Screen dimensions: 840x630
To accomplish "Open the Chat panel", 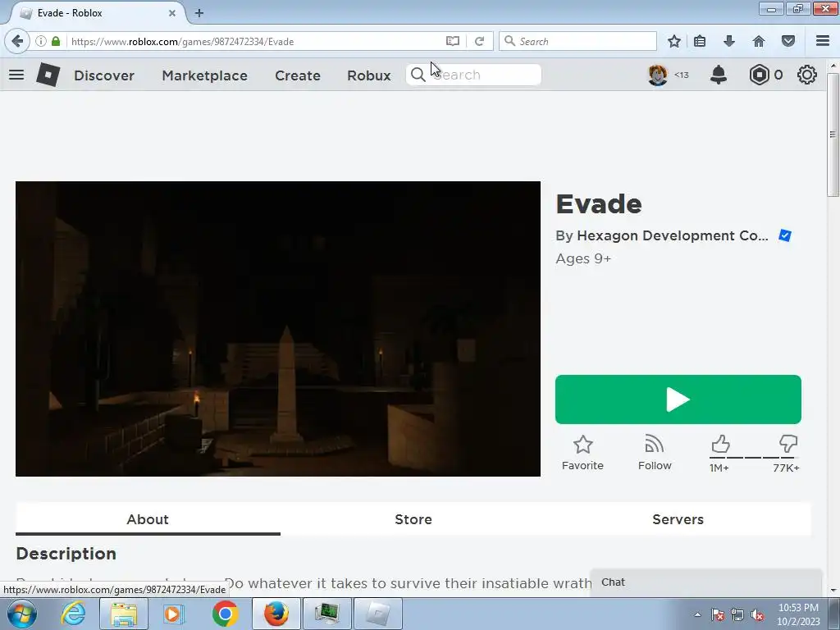I will click(x=706, y=582).
